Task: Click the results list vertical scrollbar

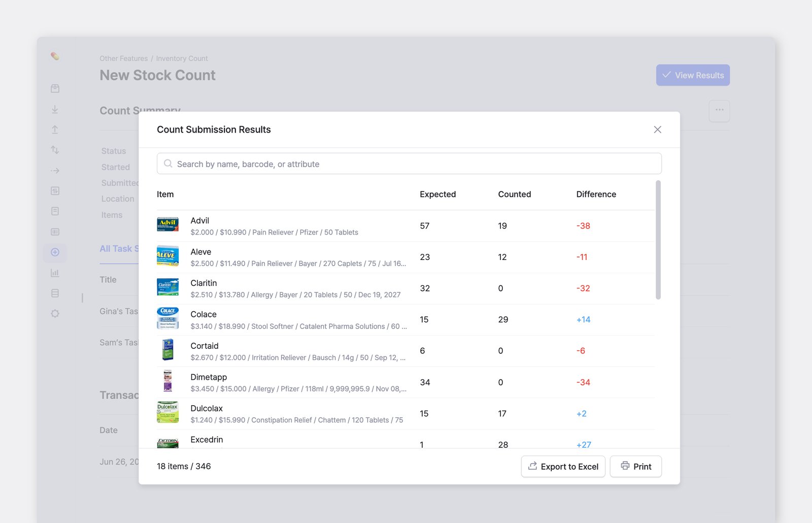Action: coord(658,240)
